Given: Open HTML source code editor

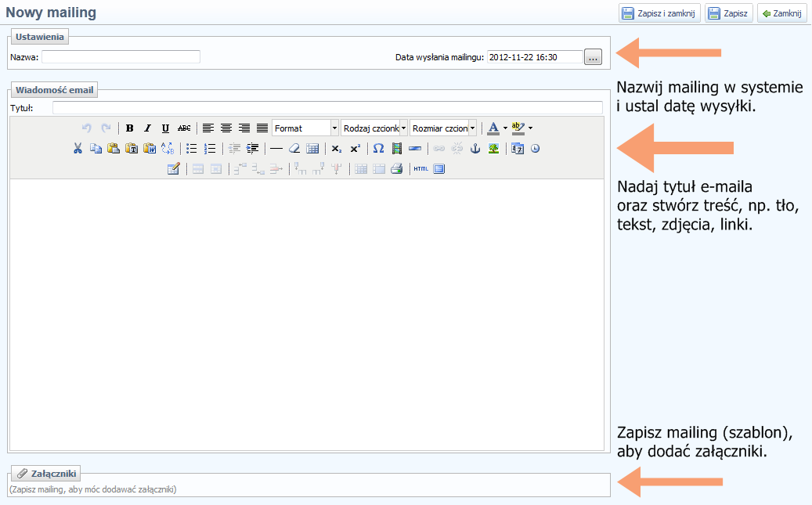Looking at the screenshot, I should [x=420, y=169].
